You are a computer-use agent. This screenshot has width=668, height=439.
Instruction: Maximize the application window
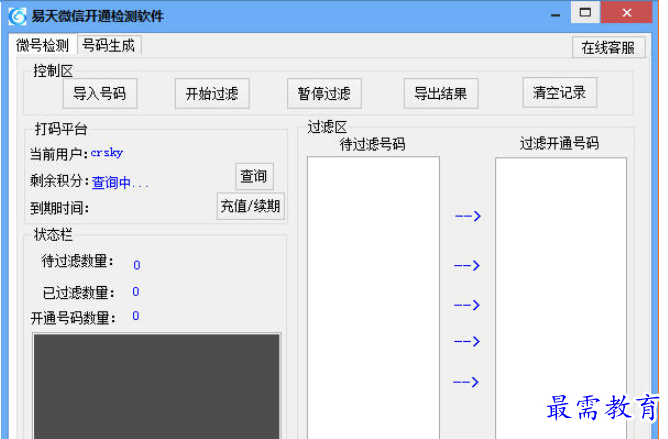[585, 12]
